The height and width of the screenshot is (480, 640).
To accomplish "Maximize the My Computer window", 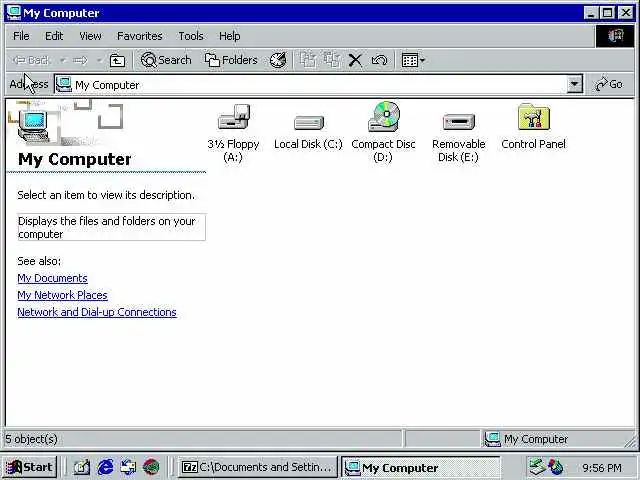I will point(607,13).
